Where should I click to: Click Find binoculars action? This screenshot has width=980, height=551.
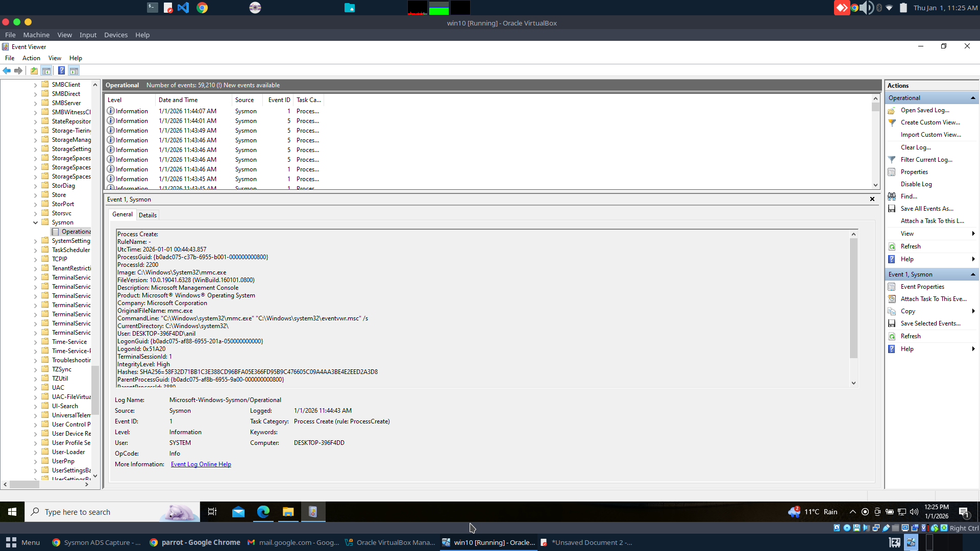[909, 196]
